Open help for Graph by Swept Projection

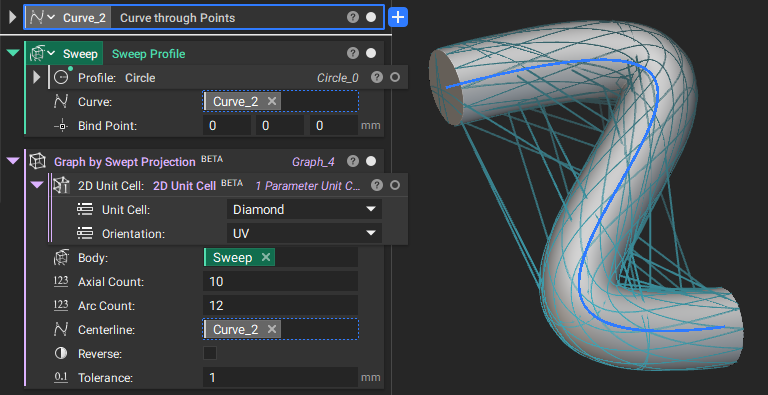(353, 161)
